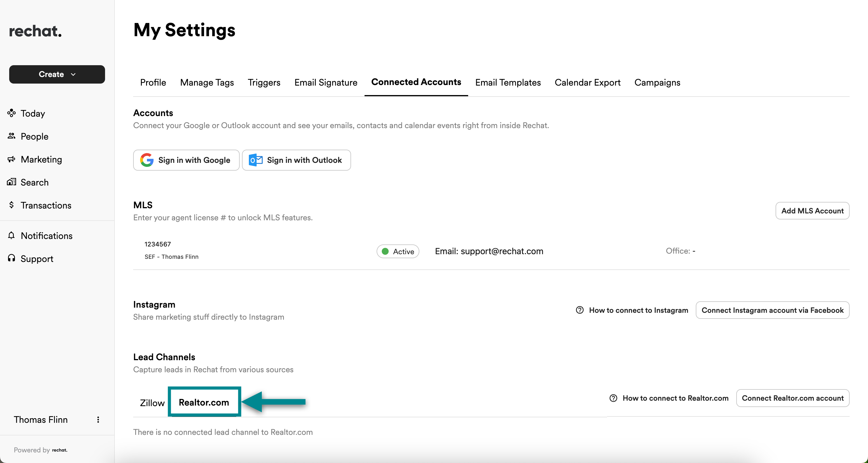Click Connect Instagram account via Facebook
The image size is (868, 463).
coord(772,310)
